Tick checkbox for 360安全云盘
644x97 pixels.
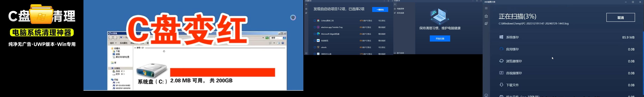(x=315, y=54)
